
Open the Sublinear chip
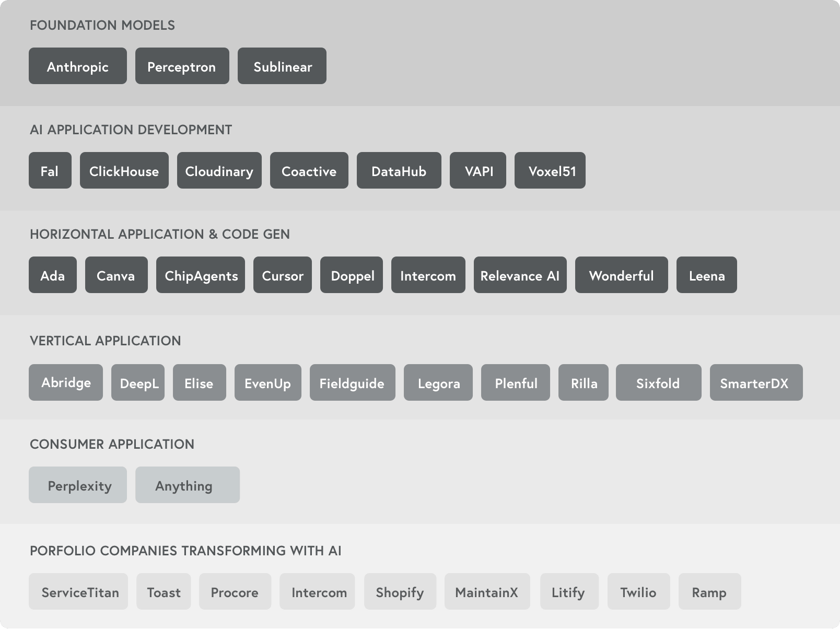[x=282, y=66]
